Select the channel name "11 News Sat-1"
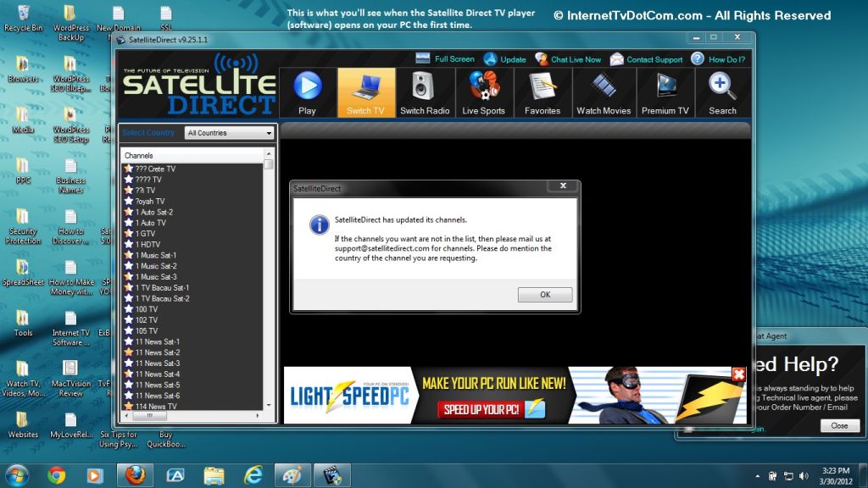The image size is (868, 488). [x=158, y=342]
